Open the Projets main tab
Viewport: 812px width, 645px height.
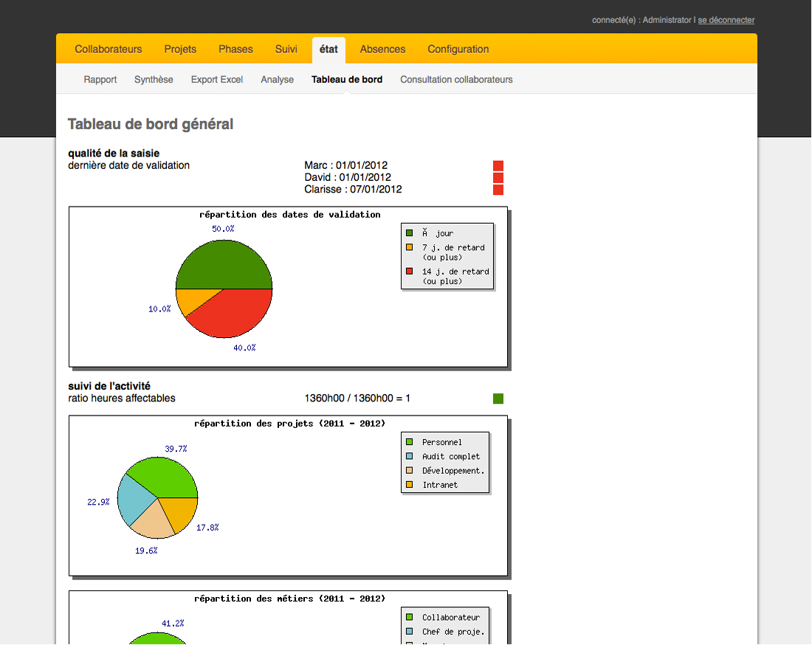click(x=180, y=49)
